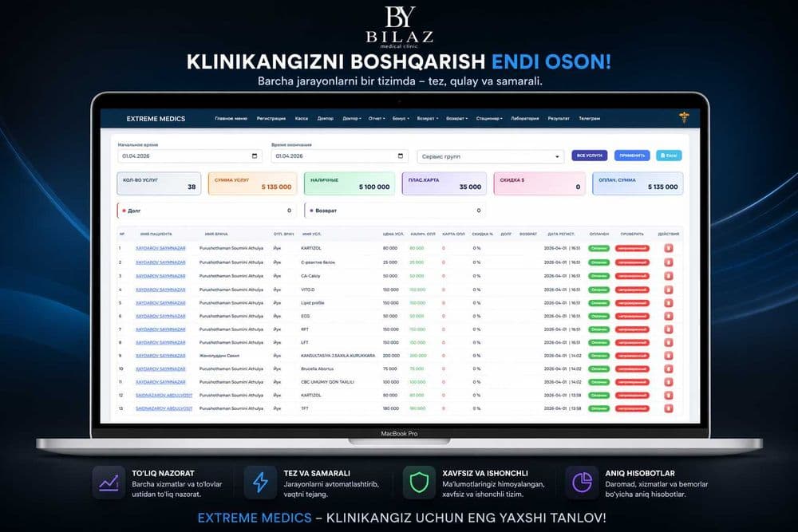Open calendar picker for Начальное время
The height and width of the screenshot is (532, 798).
255,156
